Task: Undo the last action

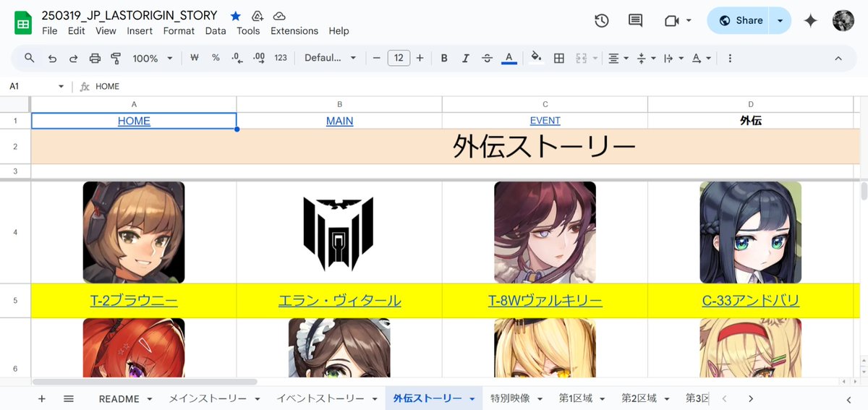Action: pos(52,58)
